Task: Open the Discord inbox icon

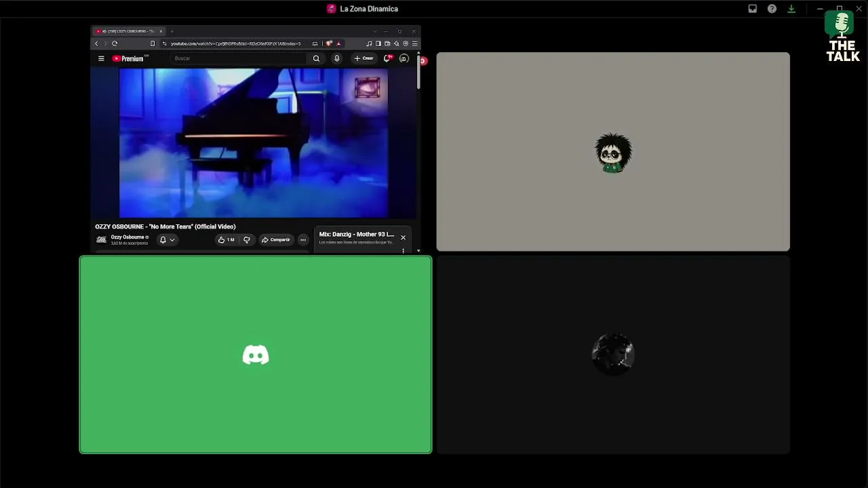Action: point(753,9)
